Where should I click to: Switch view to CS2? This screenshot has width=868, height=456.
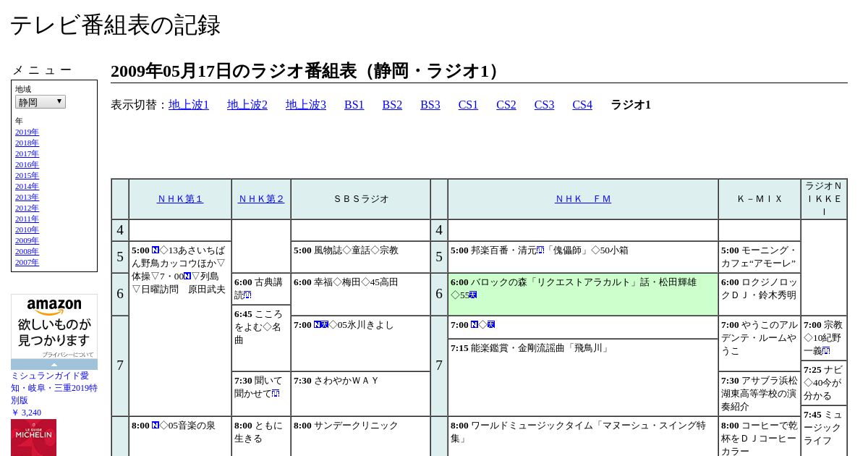pos(506,105)
